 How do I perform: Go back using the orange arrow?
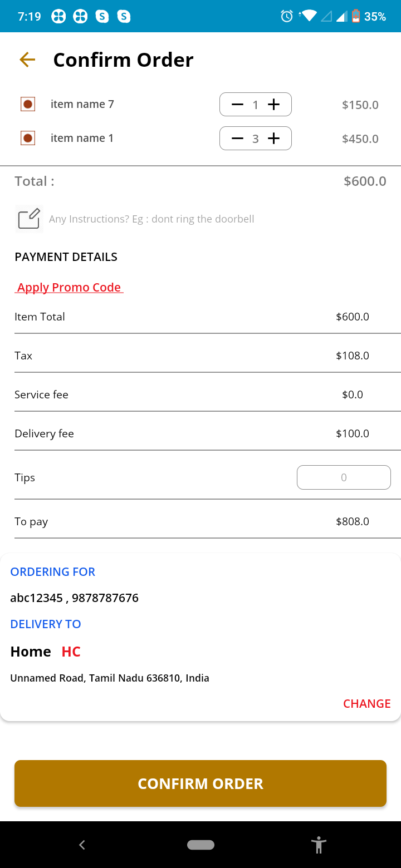click(x=27, y=60)
